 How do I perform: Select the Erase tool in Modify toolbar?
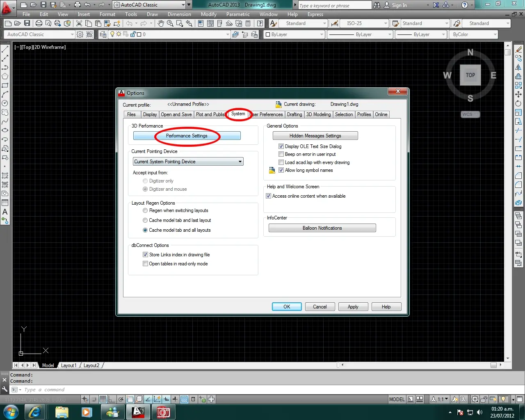518,50
